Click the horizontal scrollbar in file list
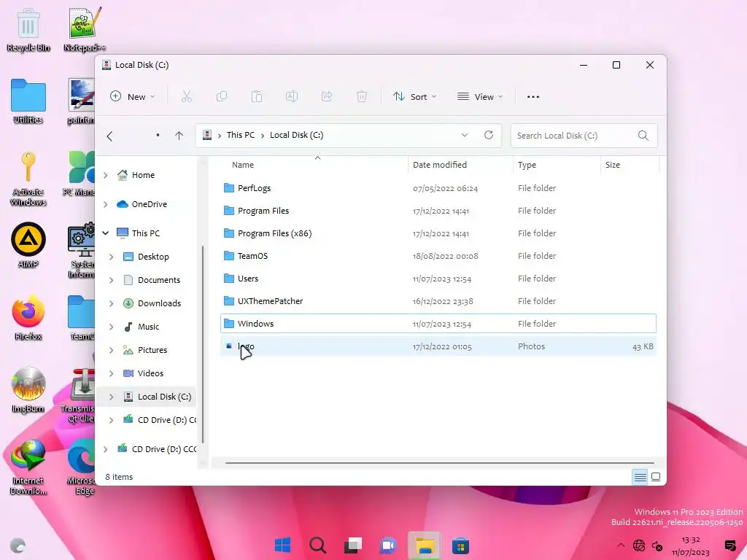The width and height of the screenshot is (747, 560). 439,462
